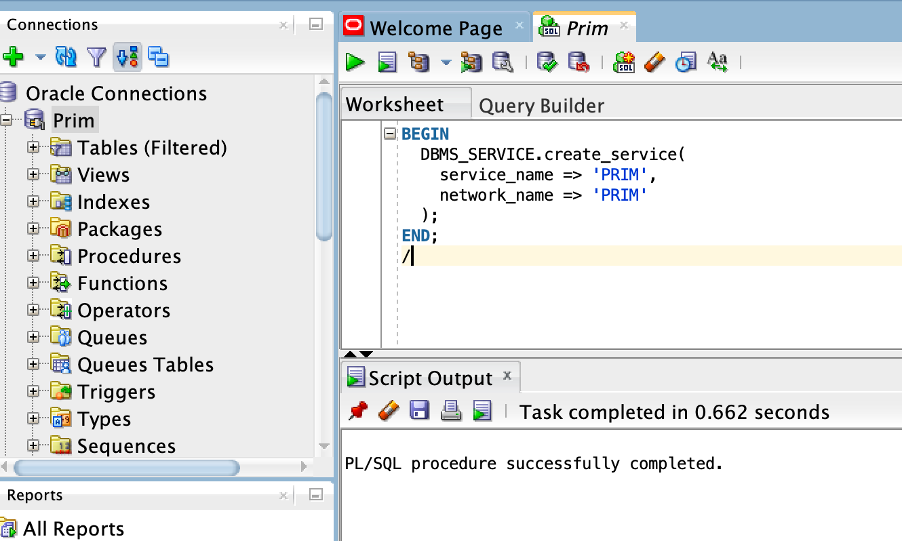Expand the Types node

coord(33,418)
